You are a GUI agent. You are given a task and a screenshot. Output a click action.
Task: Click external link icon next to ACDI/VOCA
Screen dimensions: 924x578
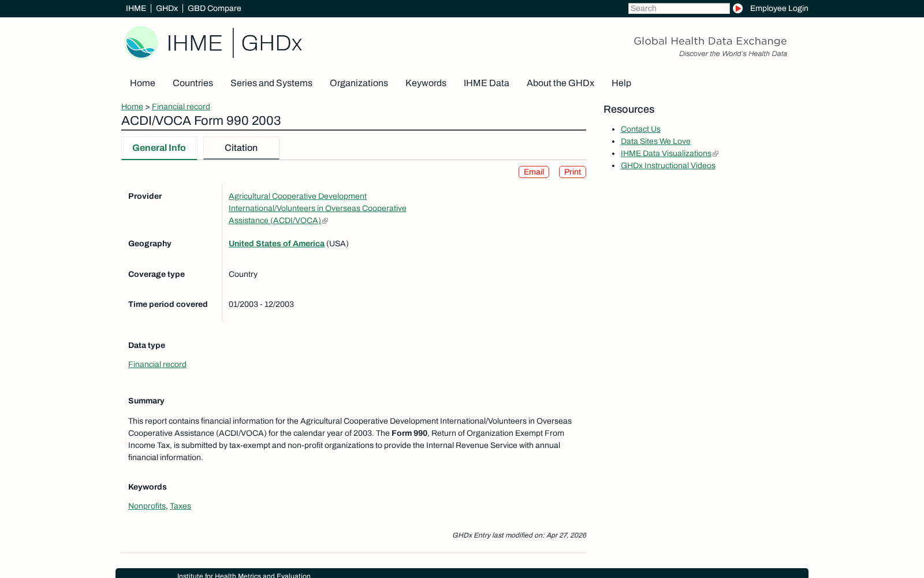click(x=325, y=221)
